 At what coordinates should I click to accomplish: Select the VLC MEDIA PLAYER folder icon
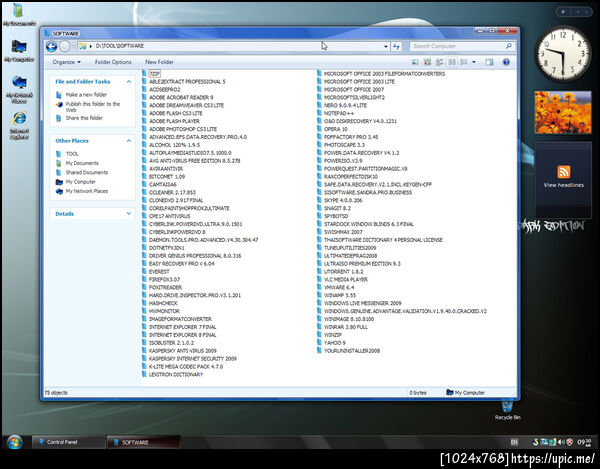(320, 279)
